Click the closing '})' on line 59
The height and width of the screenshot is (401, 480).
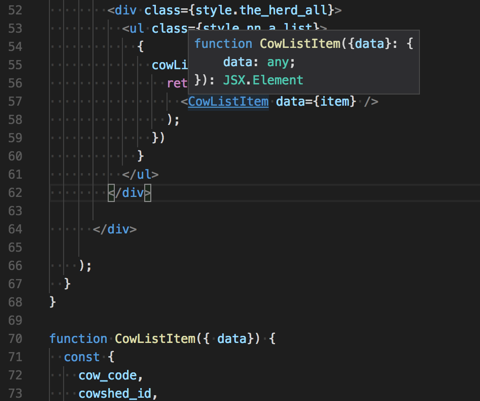coord(158,138)
